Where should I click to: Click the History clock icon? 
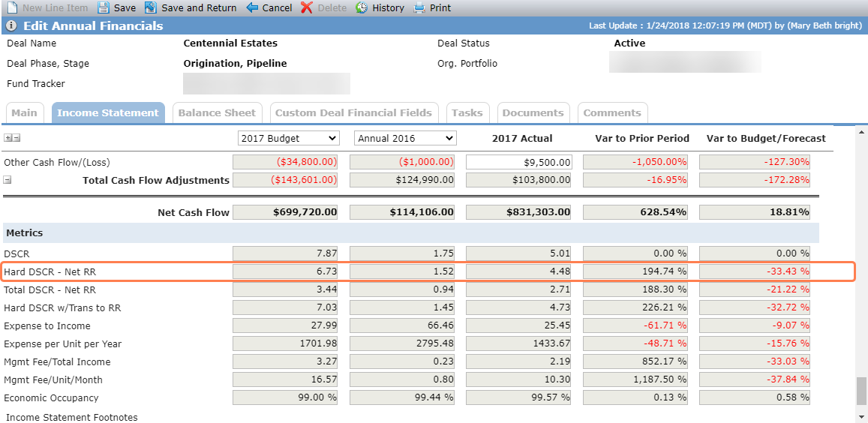[x=362, y=7]
